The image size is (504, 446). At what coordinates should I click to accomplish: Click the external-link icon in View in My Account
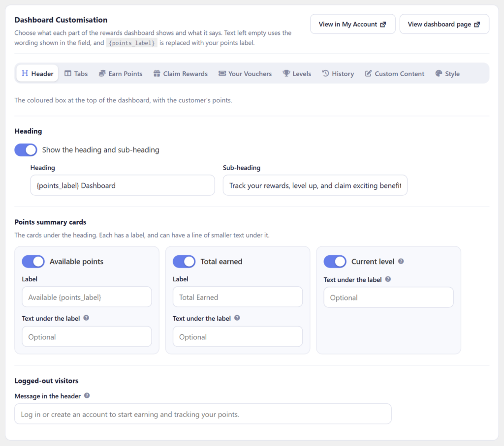pyautogui.click(x=383, y=25)
